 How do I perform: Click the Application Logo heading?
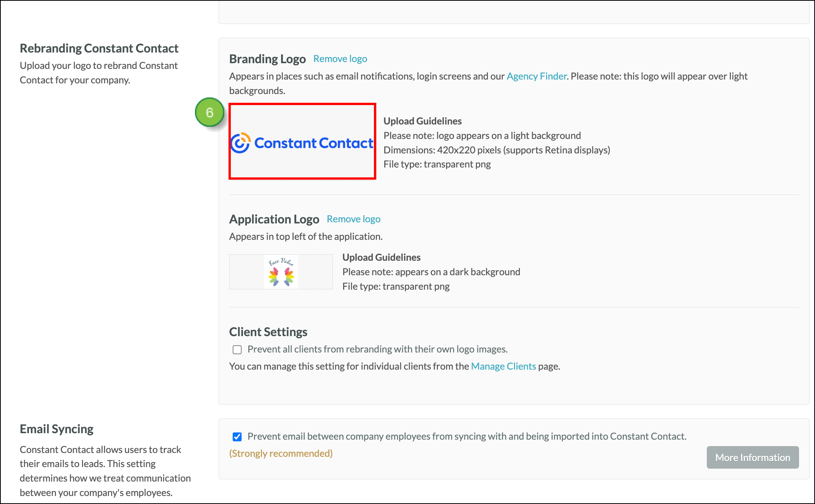coord(274,219)
